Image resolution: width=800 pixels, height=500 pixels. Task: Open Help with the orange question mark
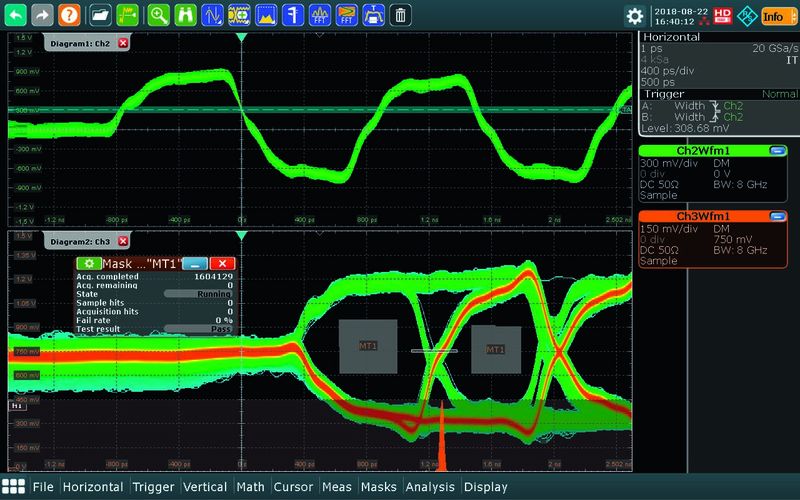(69, 15)
